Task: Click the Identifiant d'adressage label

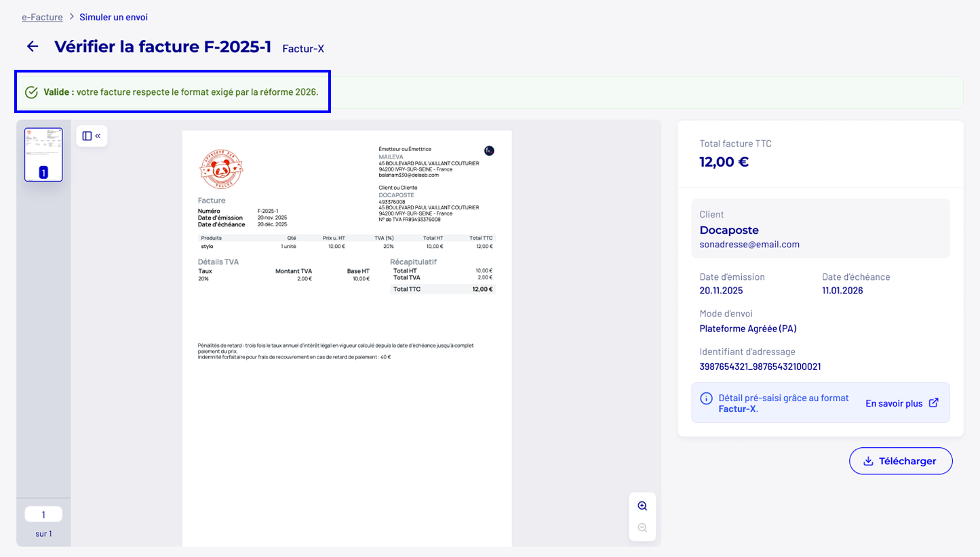Action: click(747, 352)
